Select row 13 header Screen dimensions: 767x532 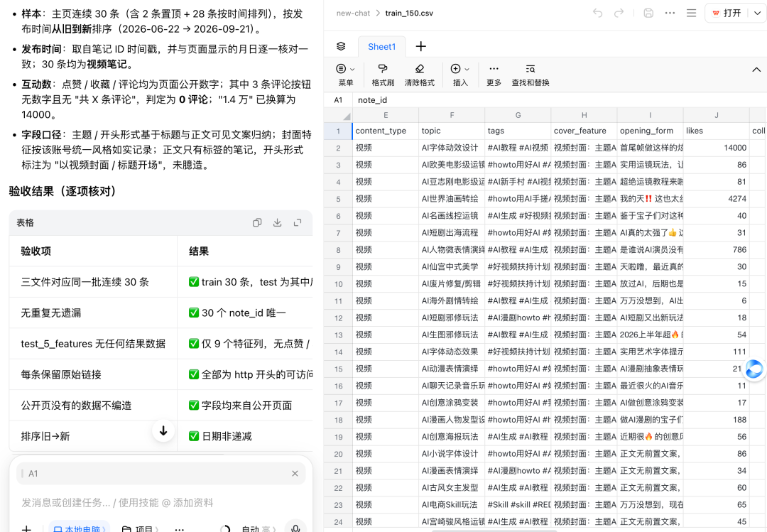click(x=339, y=335)
